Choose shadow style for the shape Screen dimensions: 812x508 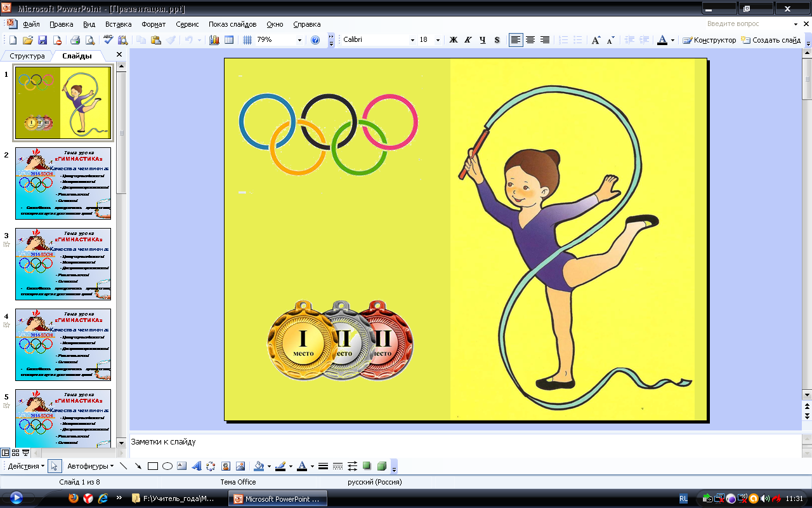tap(367, 466)
